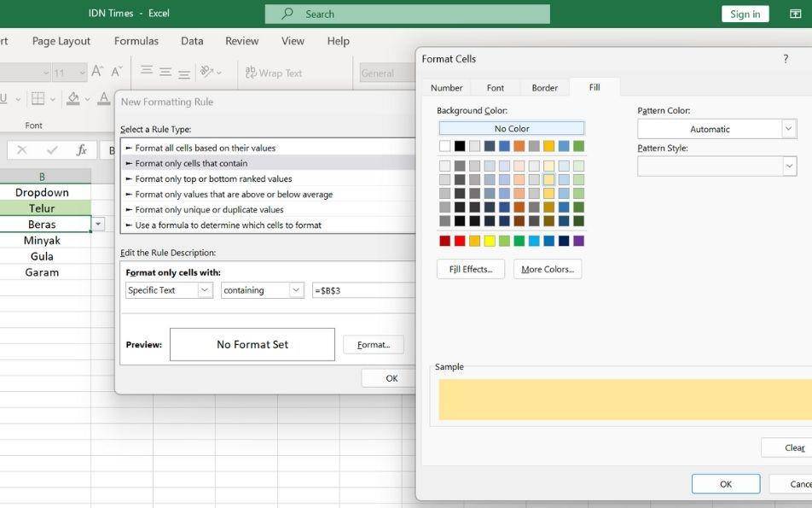This screenshot has width=812, height=508.
Task: Switch to the Font tab in Format Cells
Action: pos(495,88)
